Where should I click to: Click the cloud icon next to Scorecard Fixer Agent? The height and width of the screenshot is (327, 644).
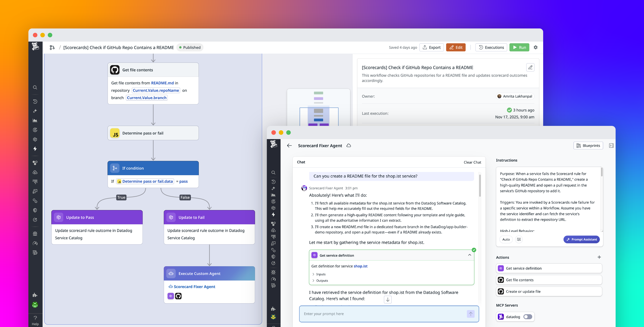tap(348, 145)
